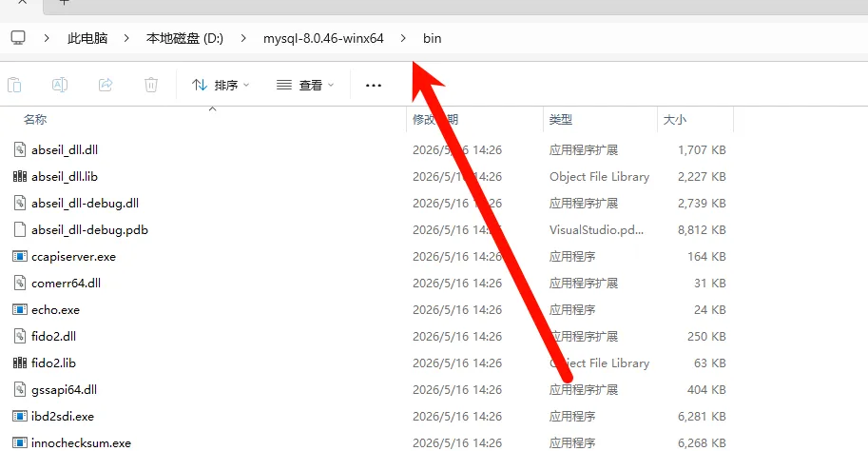Viewport: 868px width, 451px height.
Task: Click bin in the address breadcrumb
Action: pyautogui.click(x=433, y=38)
